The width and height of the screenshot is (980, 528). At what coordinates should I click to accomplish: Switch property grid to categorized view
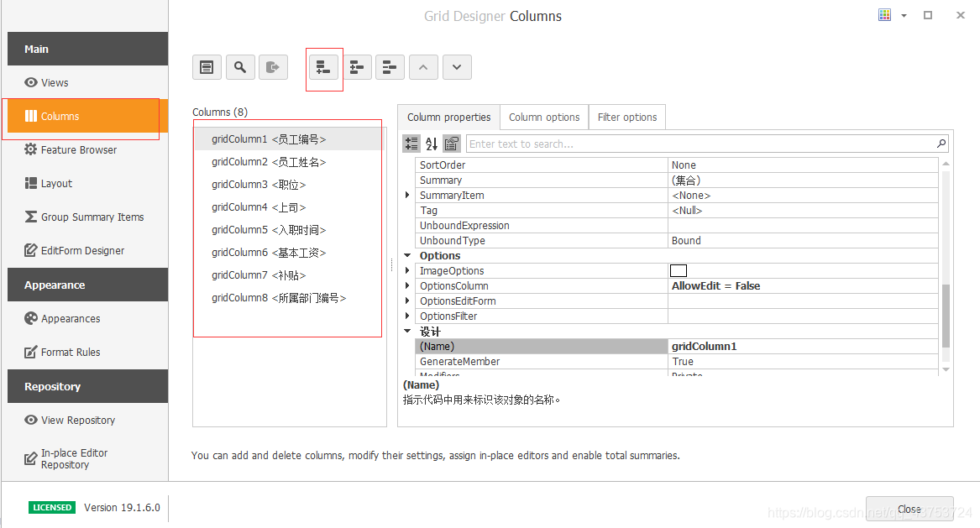411,144
